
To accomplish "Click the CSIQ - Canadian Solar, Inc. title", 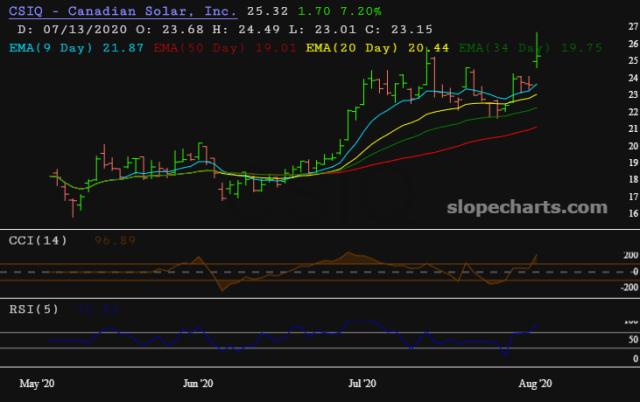I will 123,13.
